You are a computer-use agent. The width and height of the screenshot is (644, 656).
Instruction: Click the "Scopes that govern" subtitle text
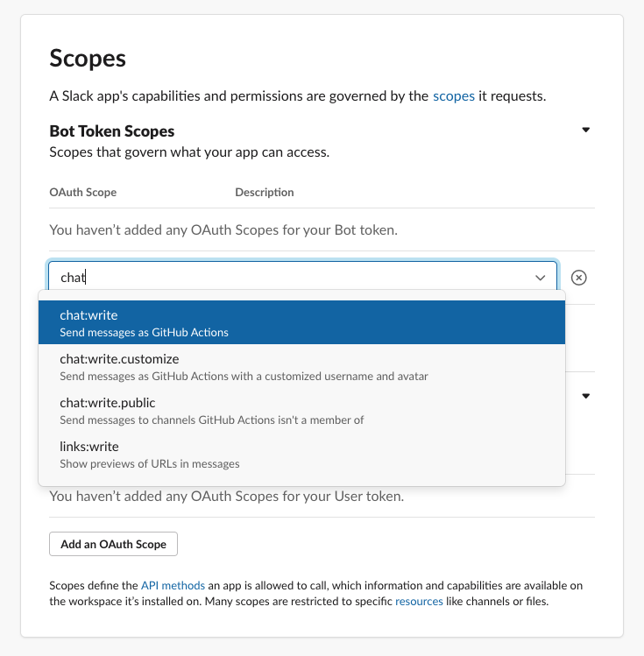coord(189,152)
